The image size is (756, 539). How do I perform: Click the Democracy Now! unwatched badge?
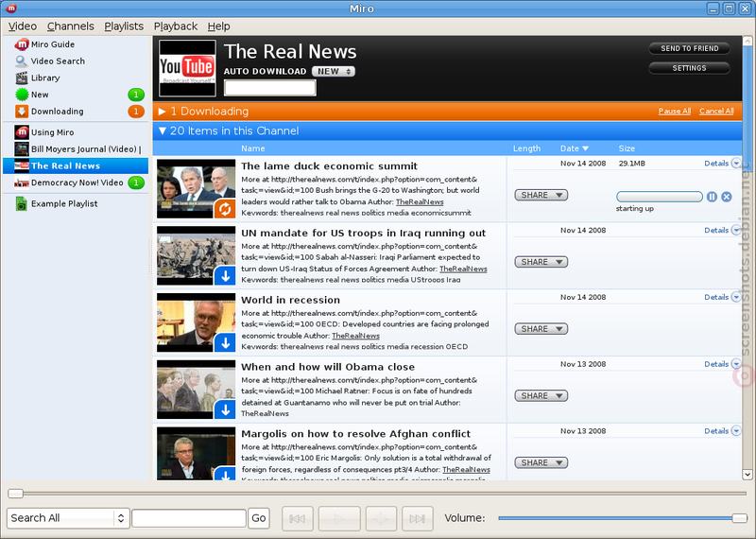coord(136,183)
